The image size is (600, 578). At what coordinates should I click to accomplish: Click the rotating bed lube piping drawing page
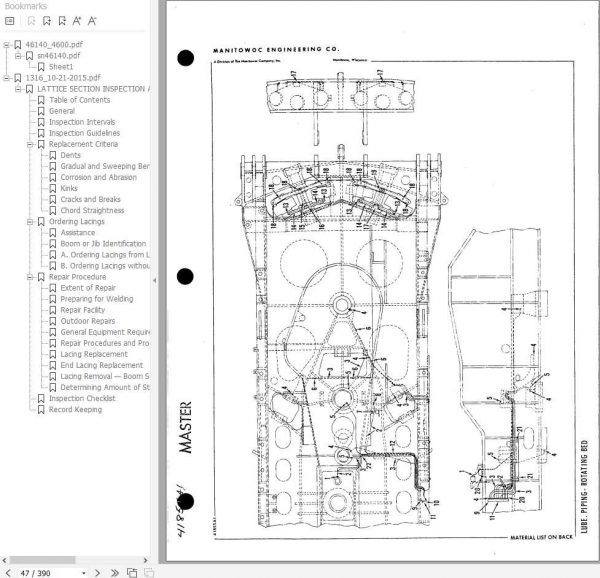pos(383,281)
